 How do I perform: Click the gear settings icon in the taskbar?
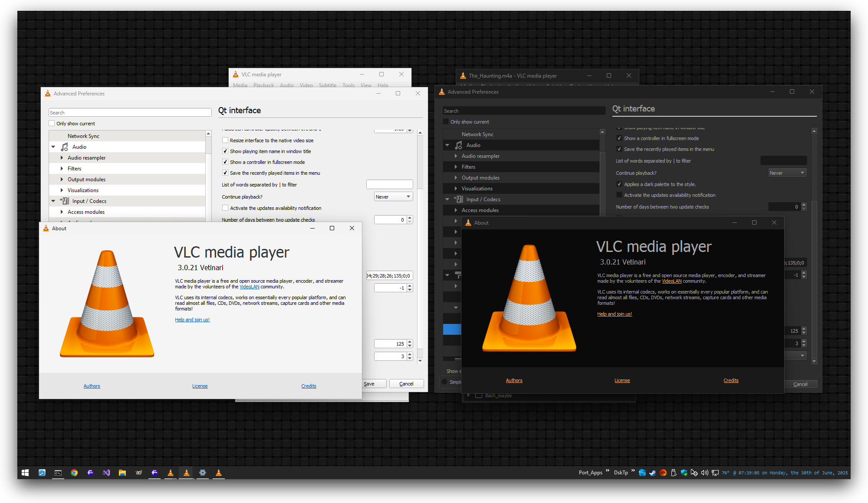[x=203, y=473]
